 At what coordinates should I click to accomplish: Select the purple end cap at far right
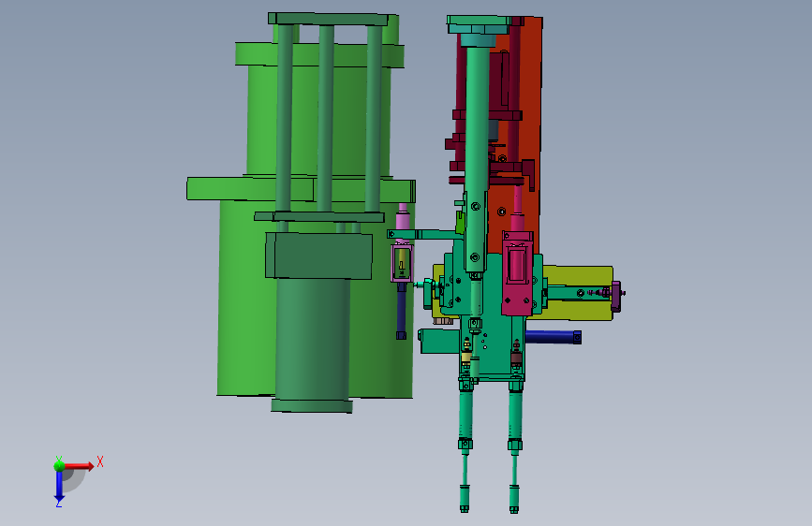(x=615, y=296)
